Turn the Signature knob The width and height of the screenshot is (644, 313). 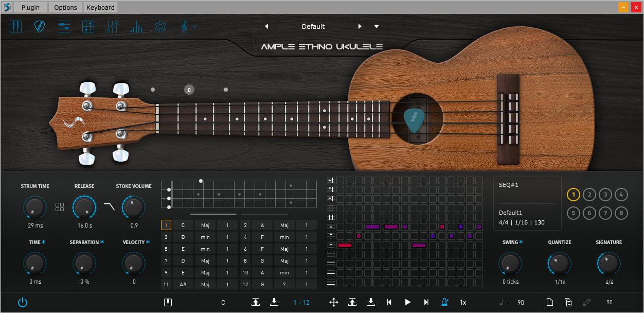[x=609, y=263]
